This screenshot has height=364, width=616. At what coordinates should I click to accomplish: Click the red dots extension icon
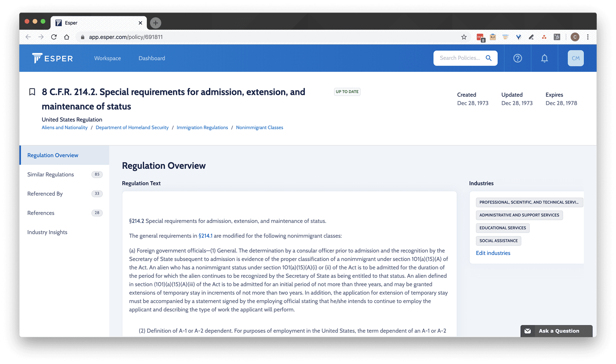(x=544, y=37)
